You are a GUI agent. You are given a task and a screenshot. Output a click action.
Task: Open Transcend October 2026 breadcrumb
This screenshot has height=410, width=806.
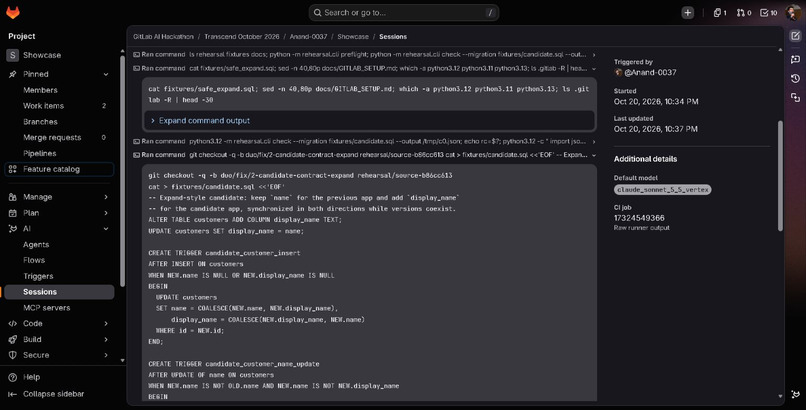coord(242,36)
